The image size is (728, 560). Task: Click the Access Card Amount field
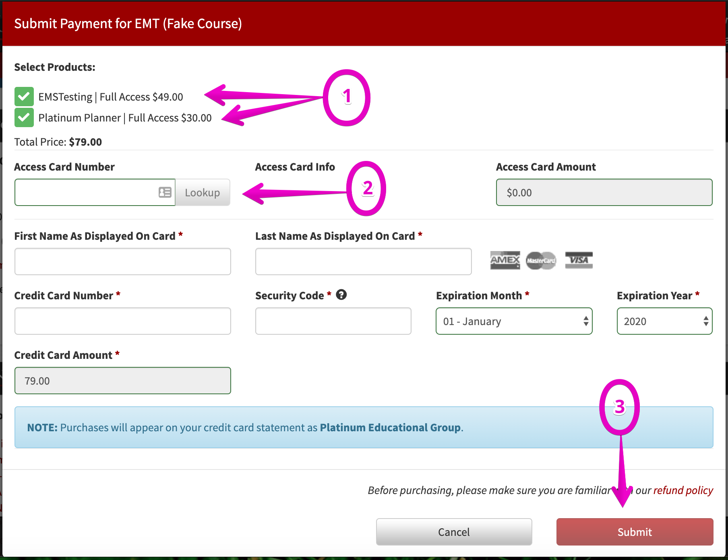(x=604, y=192)
